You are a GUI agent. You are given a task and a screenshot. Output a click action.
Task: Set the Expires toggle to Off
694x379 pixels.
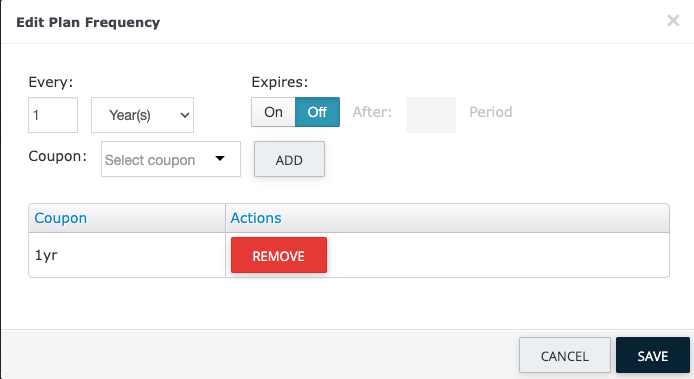click(x=317, y=112)
